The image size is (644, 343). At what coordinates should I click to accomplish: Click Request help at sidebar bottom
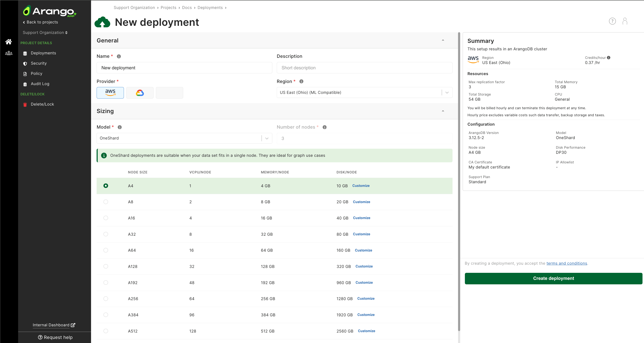pos(55,337)
